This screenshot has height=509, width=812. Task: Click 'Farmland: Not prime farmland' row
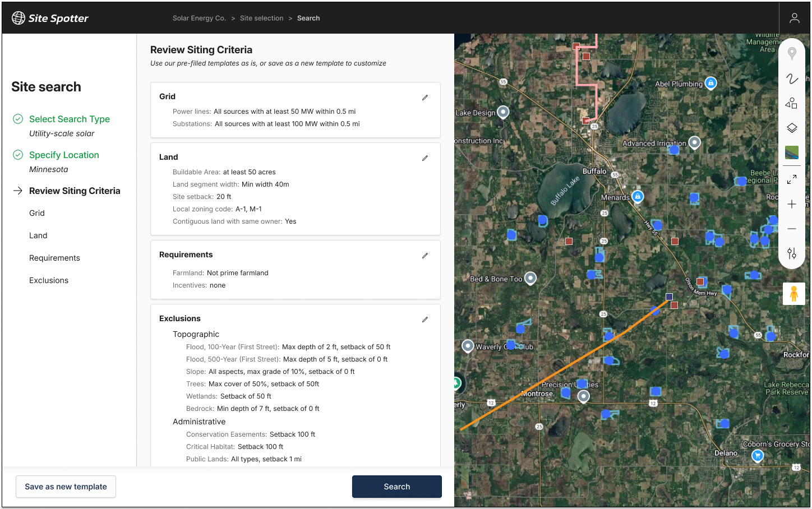tap(220, 273)
